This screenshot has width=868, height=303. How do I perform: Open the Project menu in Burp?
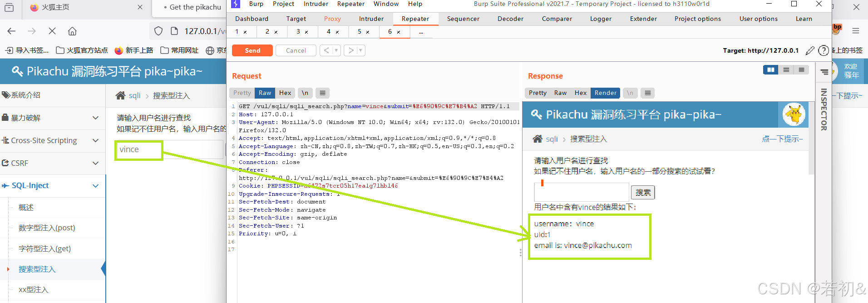(x=283, y=4)
